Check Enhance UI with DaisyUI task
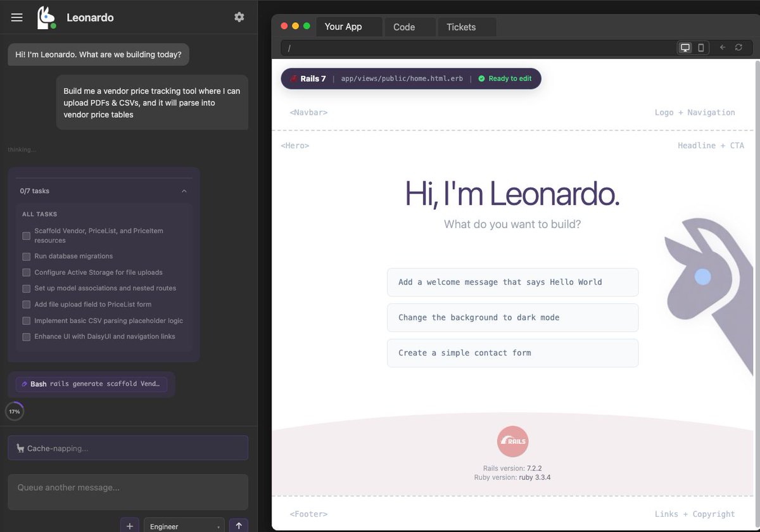Screen dimensions: 760x532 coord(27,337)
